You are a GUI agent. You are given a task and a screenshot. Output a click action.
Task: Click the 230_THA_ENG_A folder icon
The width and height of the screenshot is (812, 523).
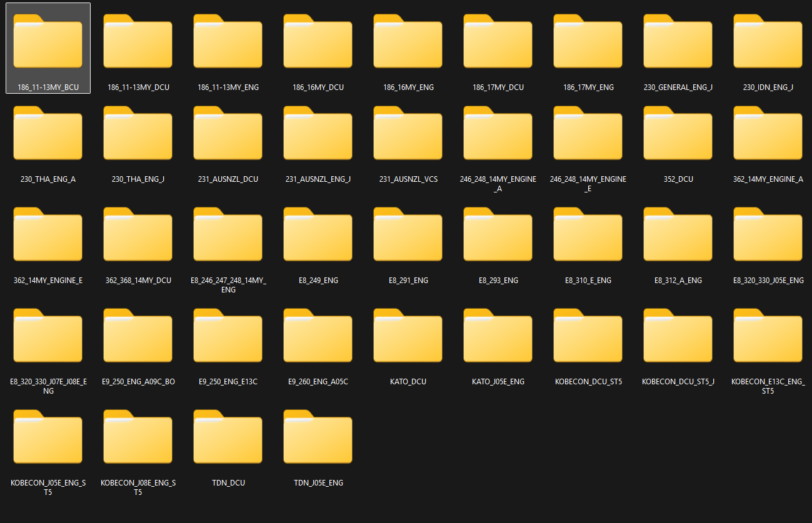tap(48, 132)
